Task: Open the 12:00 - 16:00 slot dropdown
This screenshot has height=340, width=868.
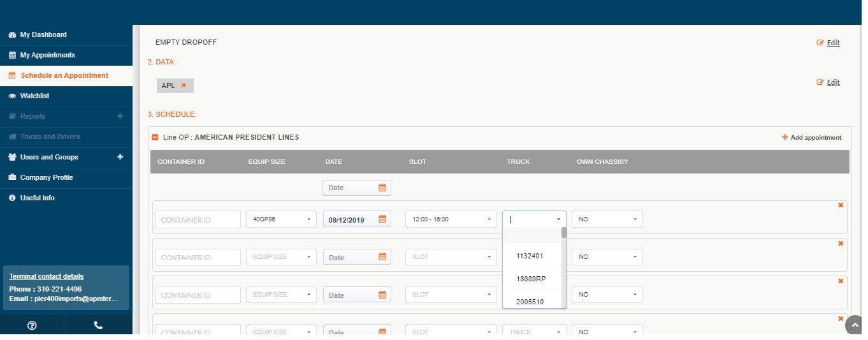Action: click(450, 219)
